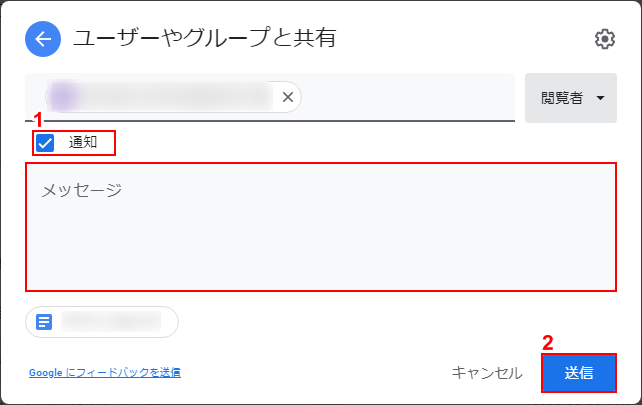Click the arrow beside 閲覧者
642x405 pixels.
[x=600, y=98]
